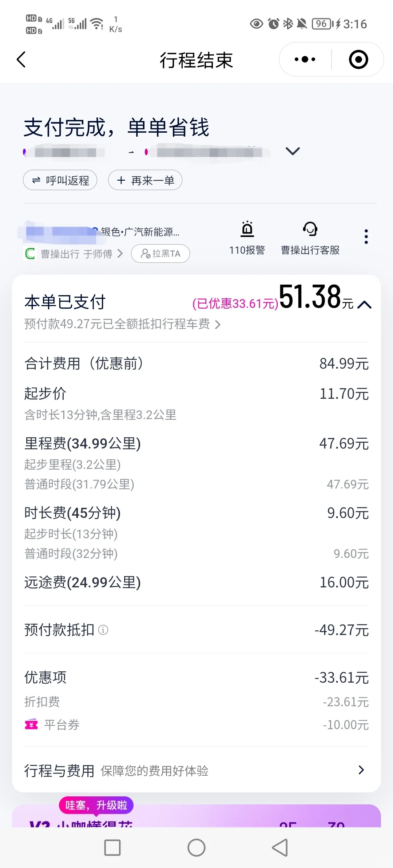Screen dimensions: 393x868
Task: Tap the 预付款抵扣 info icon
Action: tap(103, 630)
